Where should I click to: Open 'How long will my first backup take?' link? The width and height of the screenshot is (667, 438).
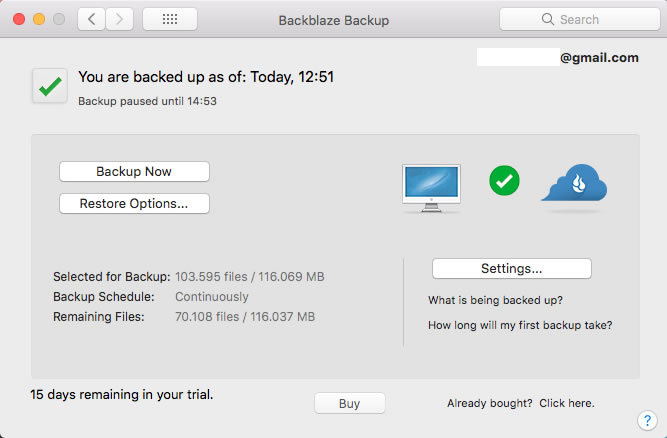click(520, 325)
